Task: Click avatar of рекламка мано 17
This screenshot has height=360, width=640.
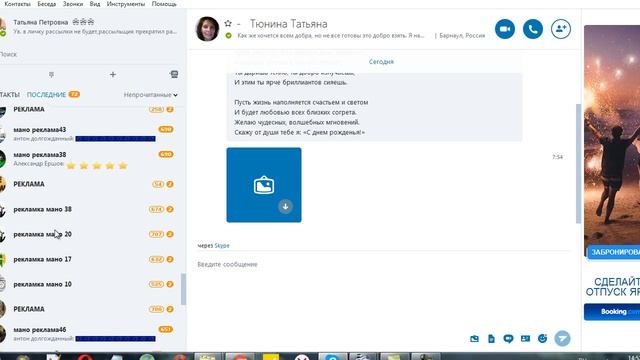Action: click(x=2, y=260)
